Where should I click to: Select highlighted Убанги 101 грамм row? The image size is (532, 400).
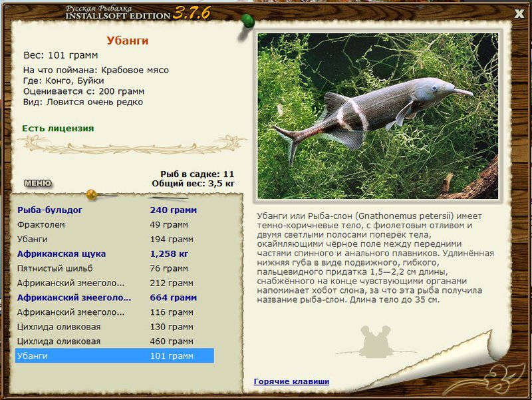(114, 356)
